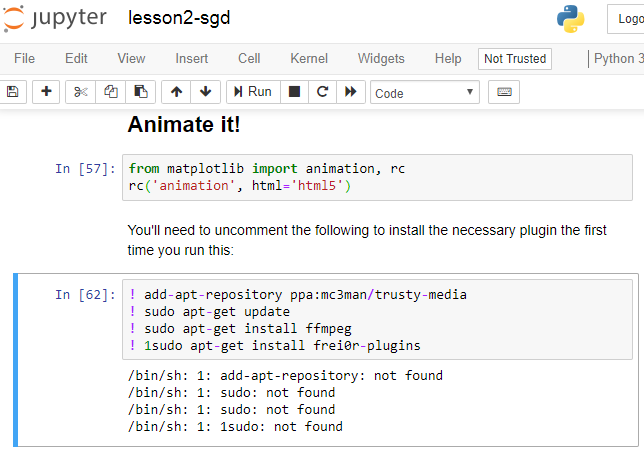Image resolution: width=644 pixels, height=449 pixels.
Task: Restart the kernel with circular arrow
Action: pos(322,92)
